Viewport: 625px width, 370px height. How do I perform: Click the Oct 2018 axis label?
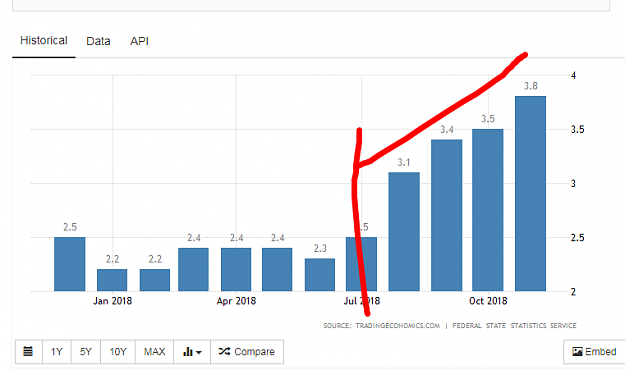488,301
